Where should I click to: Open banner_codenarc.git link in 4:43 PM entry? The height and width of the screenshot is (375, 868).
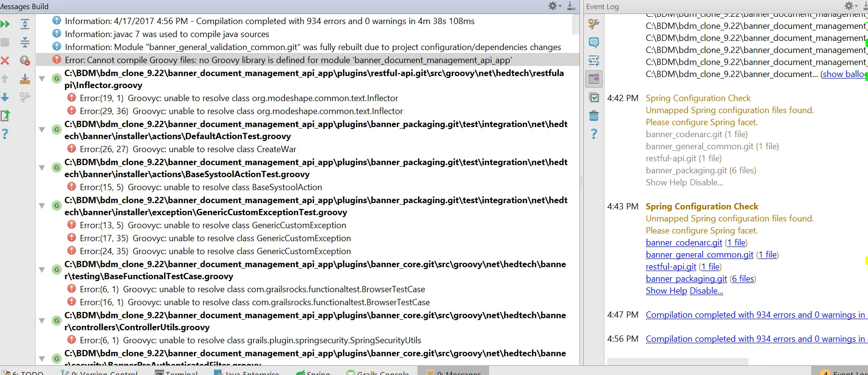(x=684, y=243)
